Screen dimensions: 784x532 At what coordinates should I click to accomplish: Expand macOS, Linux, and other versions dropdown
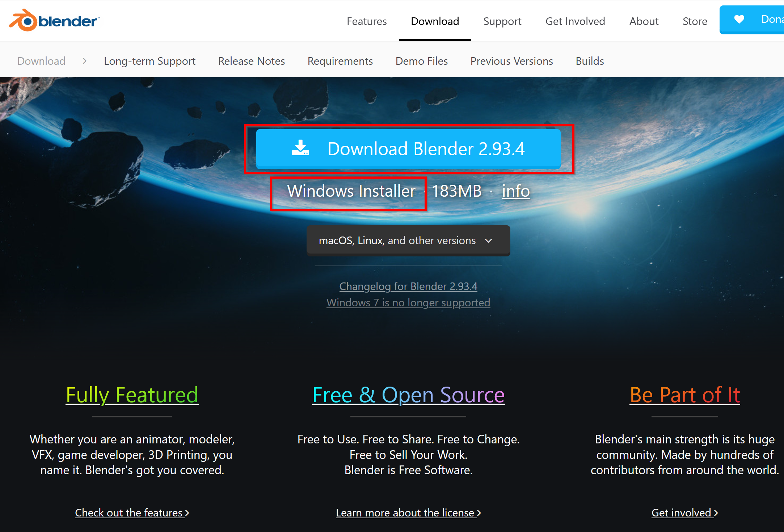point(408,241)
